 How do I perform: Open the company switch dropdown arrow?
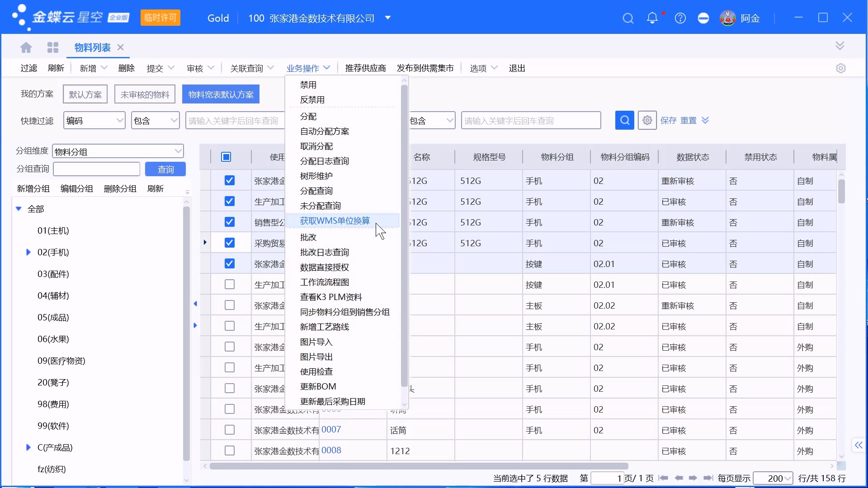pyautogui.click(x=388, y=18)
